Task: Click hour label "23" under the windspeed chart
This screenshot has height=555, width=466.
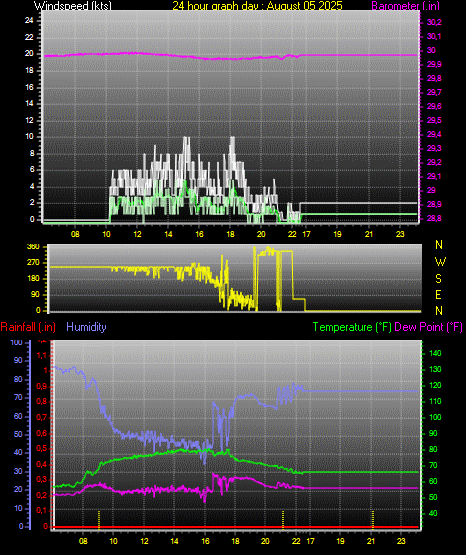Action: click(400, 234)
